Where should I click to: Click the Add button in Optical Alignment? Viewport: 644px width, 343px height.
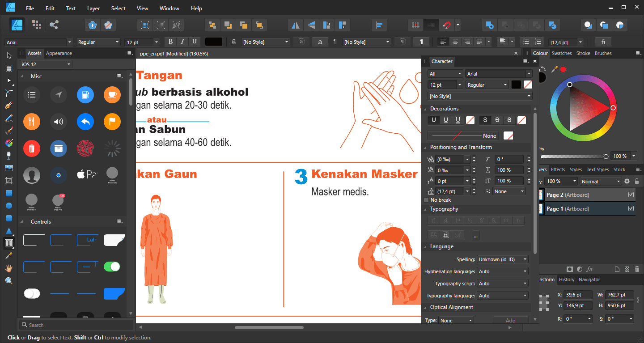[x=510, y=320]
